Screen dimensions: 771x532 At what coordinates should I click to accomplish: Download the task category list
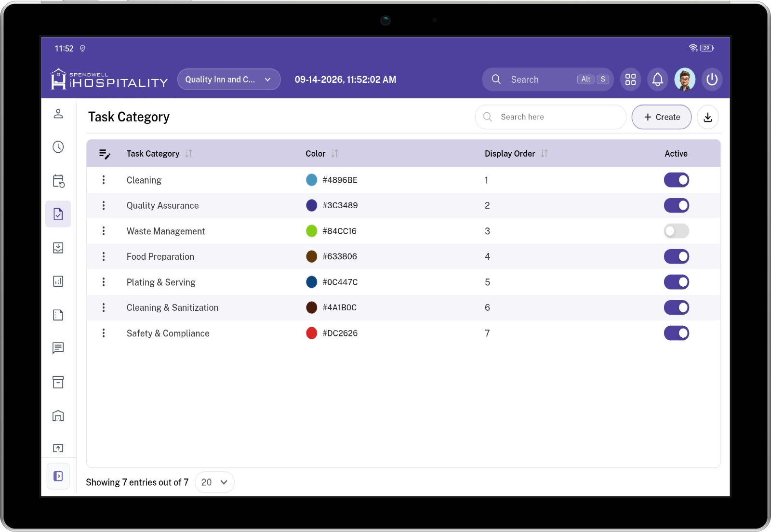tap(708, 117)
